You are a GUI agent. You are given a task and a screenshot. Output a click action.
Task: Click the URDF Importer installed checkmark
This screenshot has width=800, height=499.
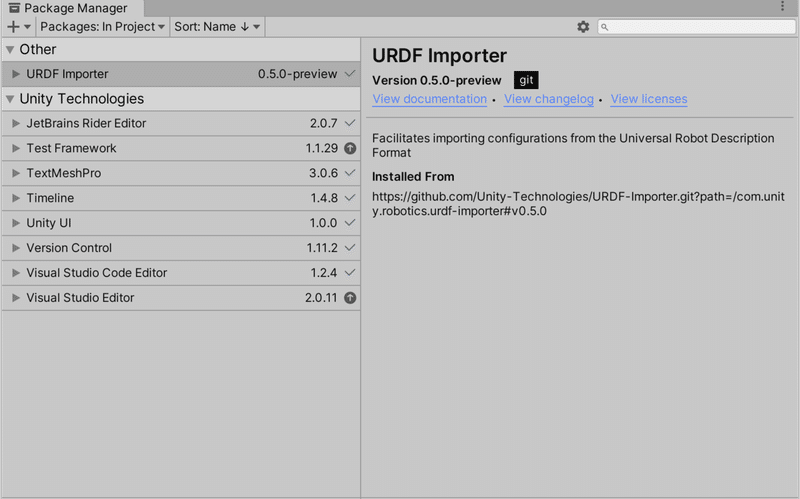[349, 74]
